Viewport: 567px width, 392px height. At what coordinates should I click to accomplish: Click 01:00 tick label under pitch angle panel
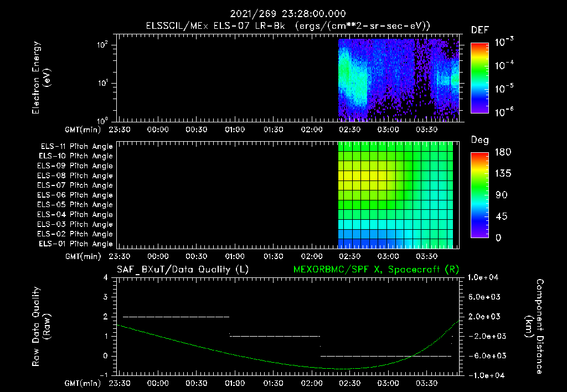pos(235,257)
